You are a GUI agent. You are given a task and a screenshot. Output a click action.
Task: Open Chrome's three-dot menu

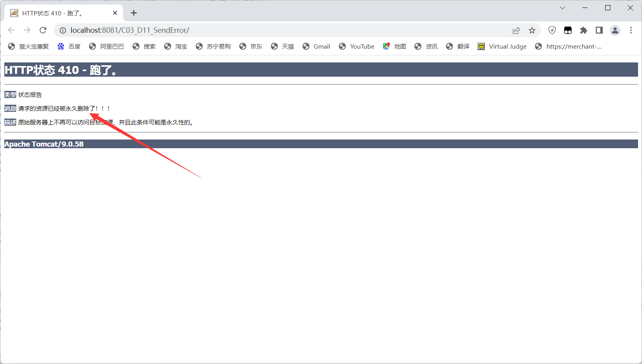pos(631,30)
